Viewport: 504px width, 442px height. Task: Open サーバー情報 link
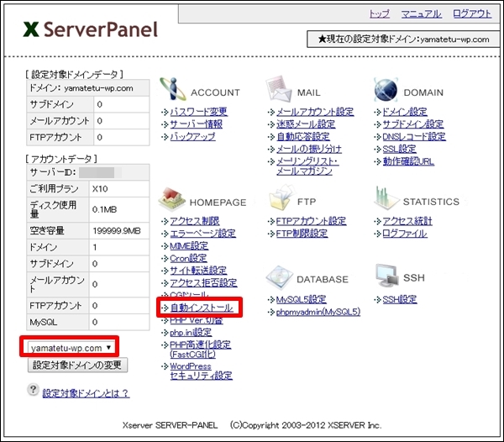[196, 124]
